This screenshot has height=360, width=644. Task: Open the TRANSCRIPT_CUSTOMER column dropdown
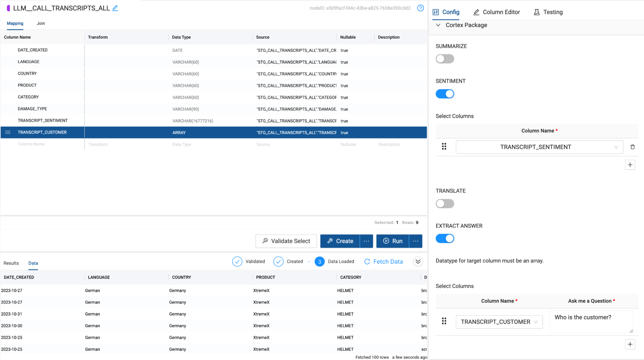[x=499, y=322]
